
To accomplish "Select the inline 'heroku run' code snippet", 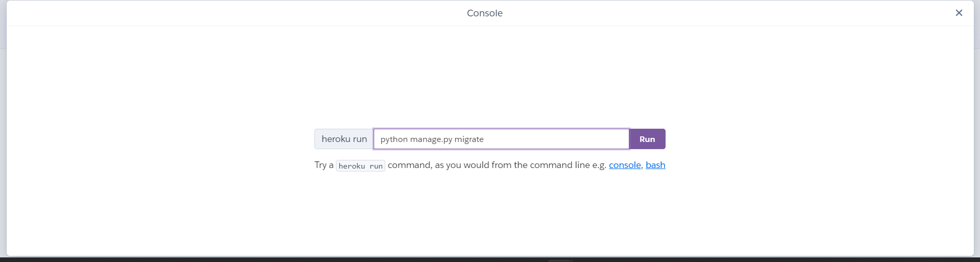I will click(360, 166).
